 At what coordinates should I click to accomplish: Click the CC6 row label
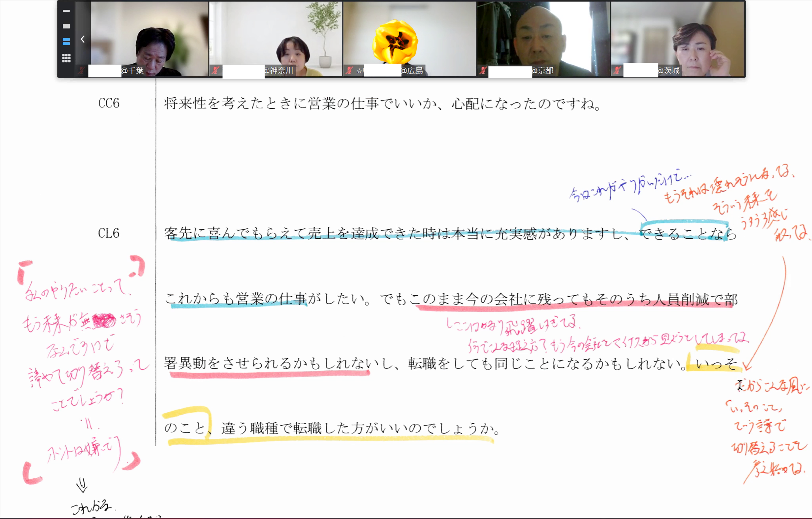pos(109,104)
